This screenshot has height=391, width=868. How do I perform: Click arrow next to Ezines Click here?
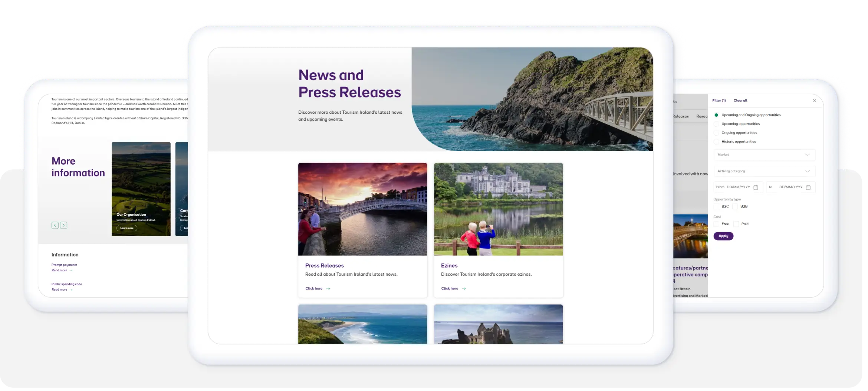point(464,289)
